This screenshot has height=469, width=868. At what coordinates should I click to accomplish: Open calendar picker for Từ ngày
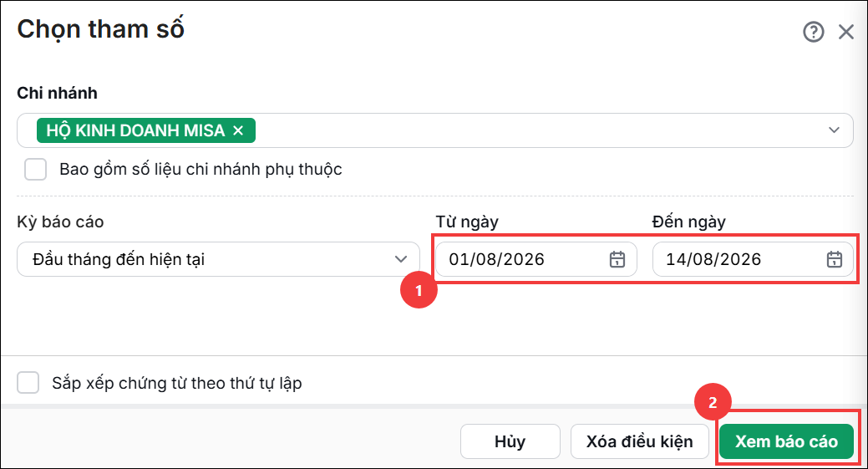click(617, 259)
